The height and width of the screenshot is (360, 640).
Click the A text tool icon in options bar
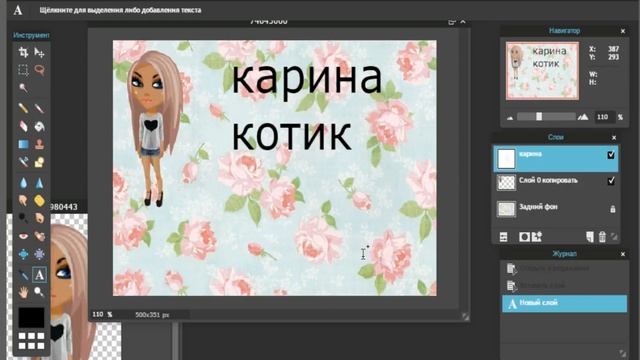pos(18,10)
